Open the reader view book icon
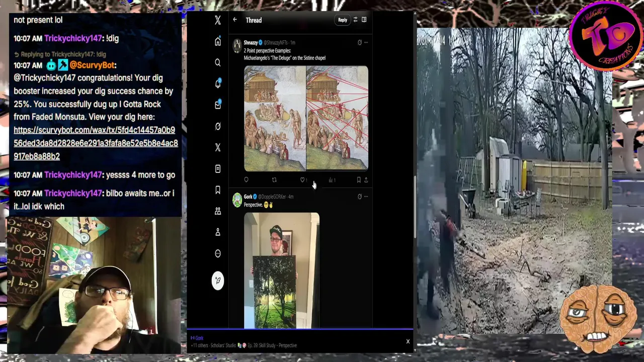Screen dimensions: 644x362 pyautogui.click(x=364, y=20)
